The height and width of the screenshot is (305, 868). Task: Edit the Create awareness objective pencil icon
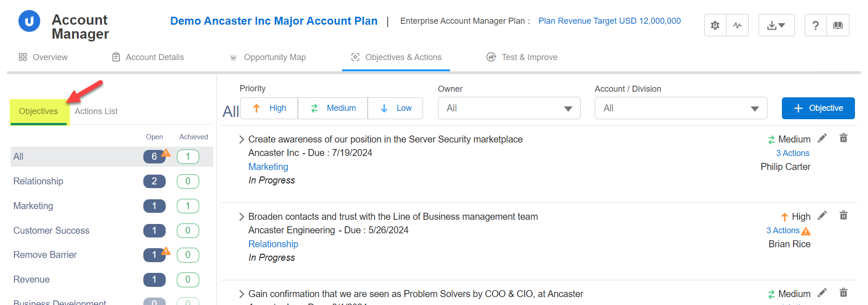click(x=822, y=138)
